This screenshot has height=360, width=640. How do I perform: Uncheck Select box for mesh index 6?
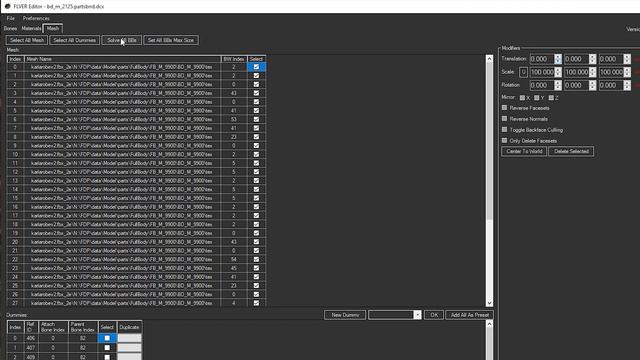click(256, 120)
